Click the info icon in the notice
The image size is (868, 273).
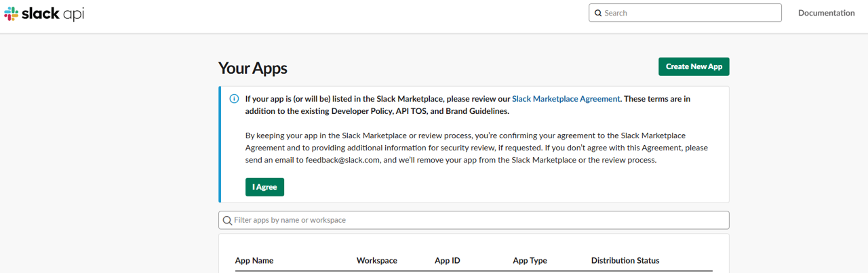pyautogui.click(x=234, y=98)
